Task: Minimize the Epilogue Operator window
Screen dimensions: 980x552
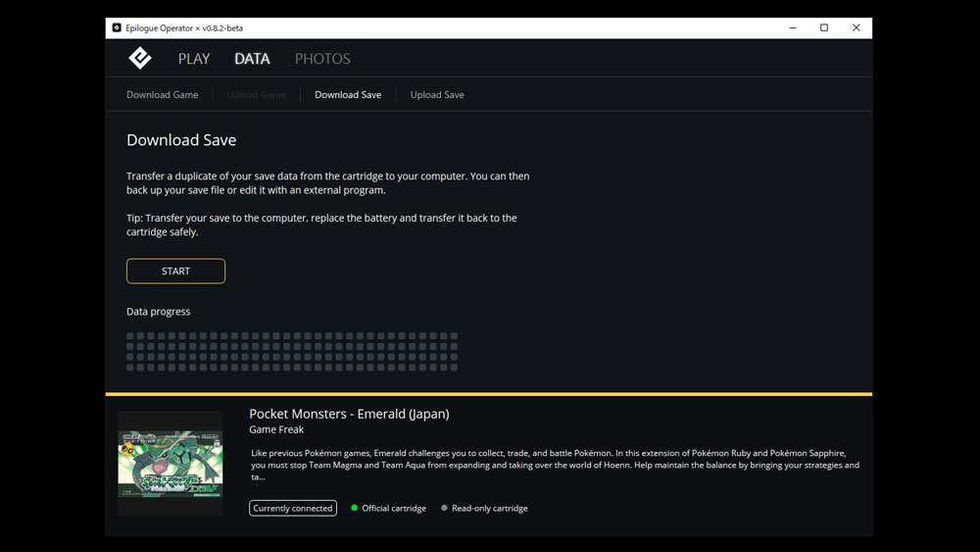Action: click(792, 28)
